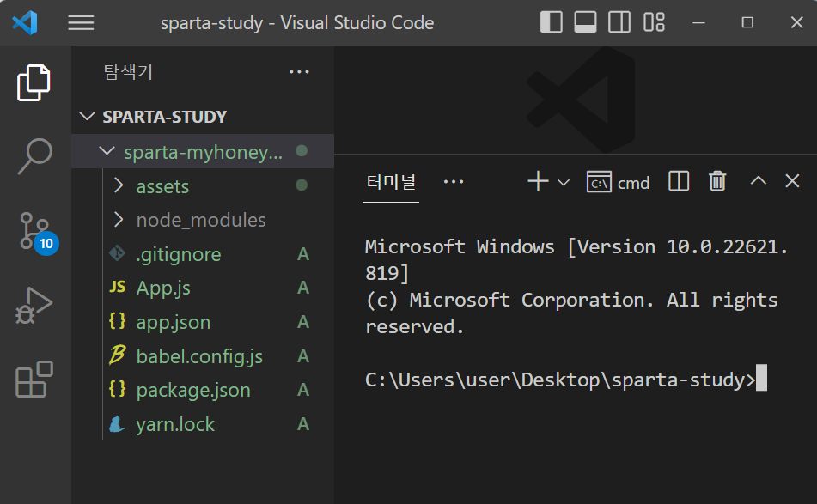Click the babel icon beside babel.config.js

[x=117, y=355]
